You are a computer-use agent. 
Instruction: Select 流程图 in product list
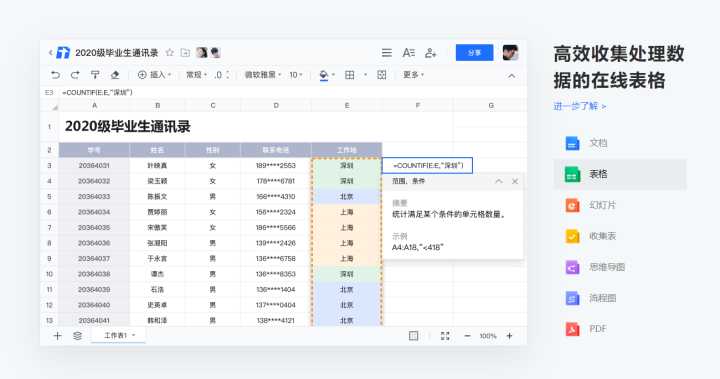click(x=620, y=298)
